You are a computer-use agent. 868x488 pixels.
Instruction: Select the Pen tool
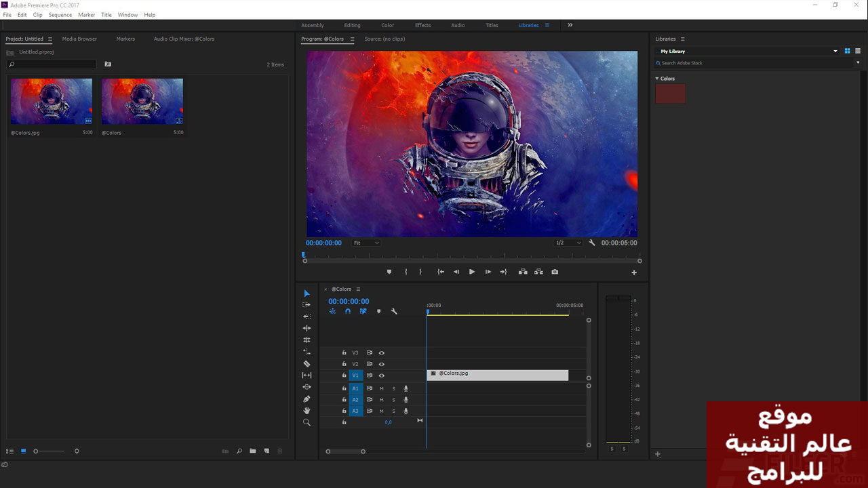pos(307,399)
